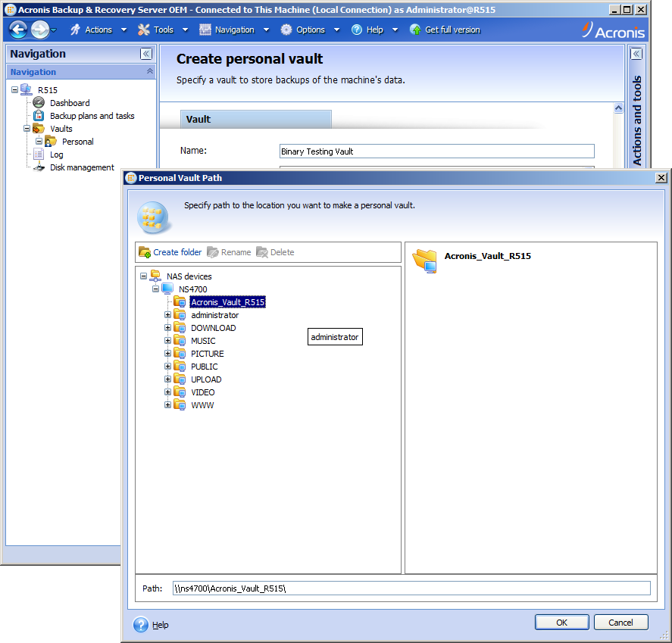Click the vault Name input field
Screen dimensions: 672x643
pos(436,151)
